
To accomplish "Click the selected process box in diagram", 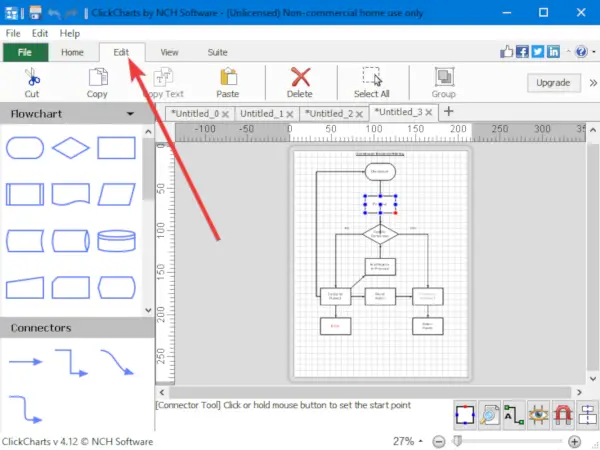I will tap(380, 204).
